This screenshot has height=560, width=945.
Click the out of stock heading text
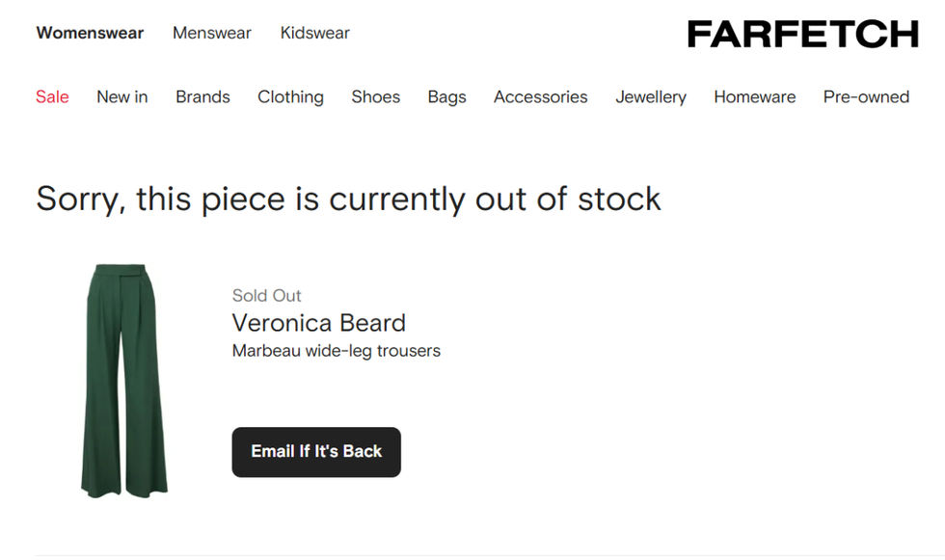(x=348, y=199)
